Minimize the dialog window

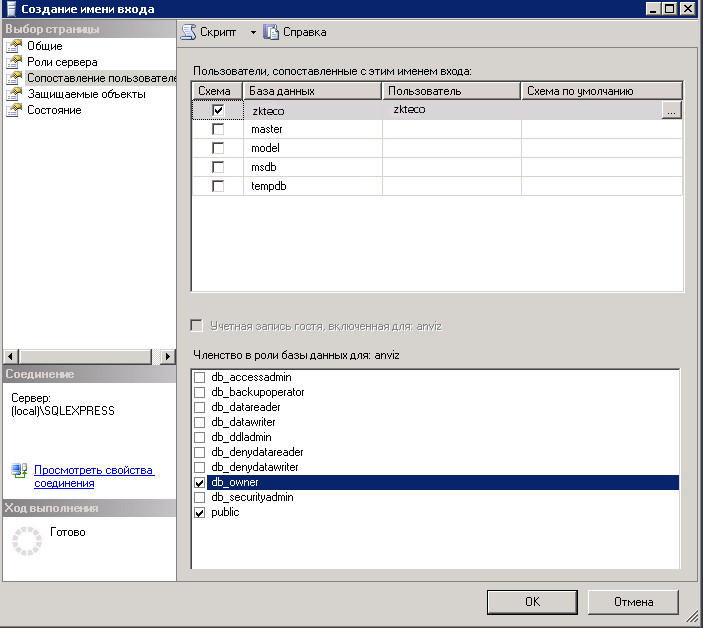coord(654,9)
